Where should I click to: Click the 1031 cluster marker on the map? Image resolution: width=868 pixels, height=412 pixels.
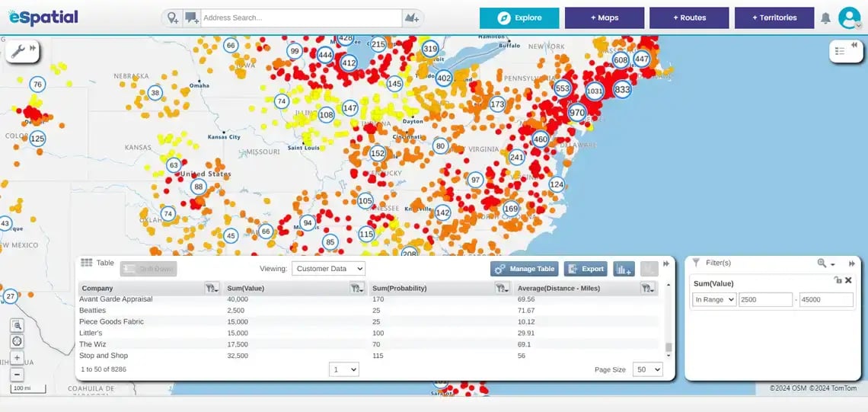[595, 91]
